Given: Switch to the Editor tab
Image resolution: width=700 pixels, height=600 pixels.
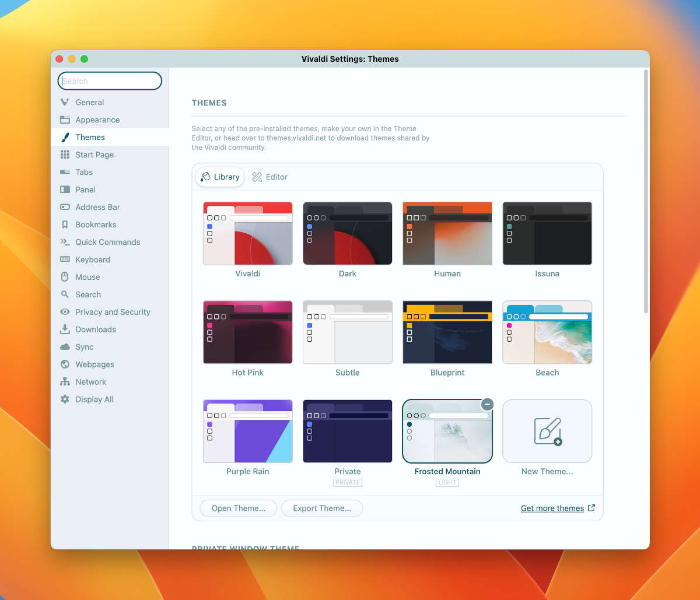Looking at the screenshot, I should coord(269,177).
